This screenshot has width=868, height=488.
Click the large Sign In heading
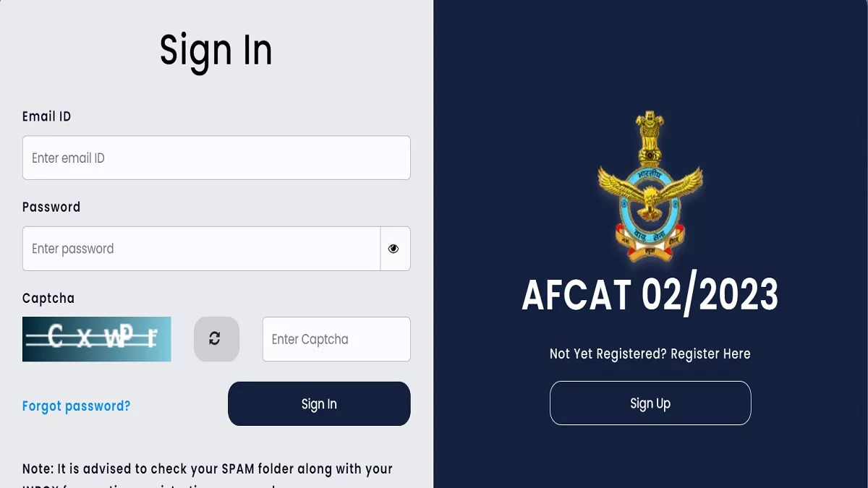click(x=216, y=51)
